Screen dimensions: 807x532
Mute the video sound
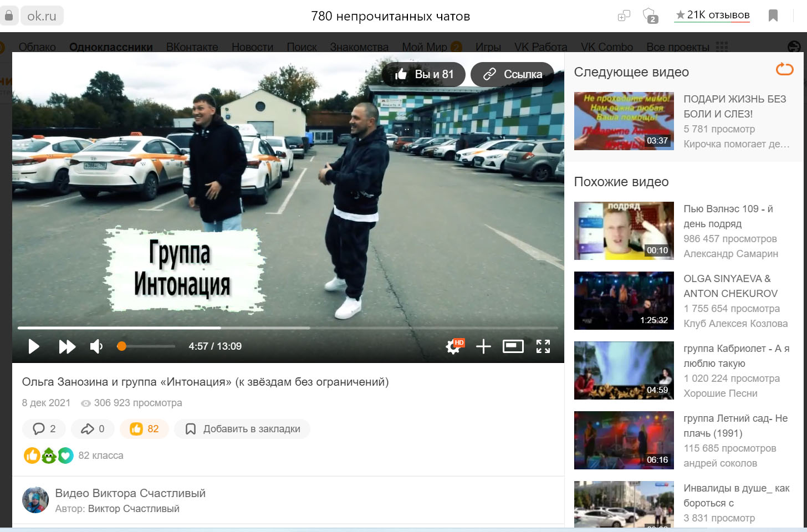click(x=96, y=346)
